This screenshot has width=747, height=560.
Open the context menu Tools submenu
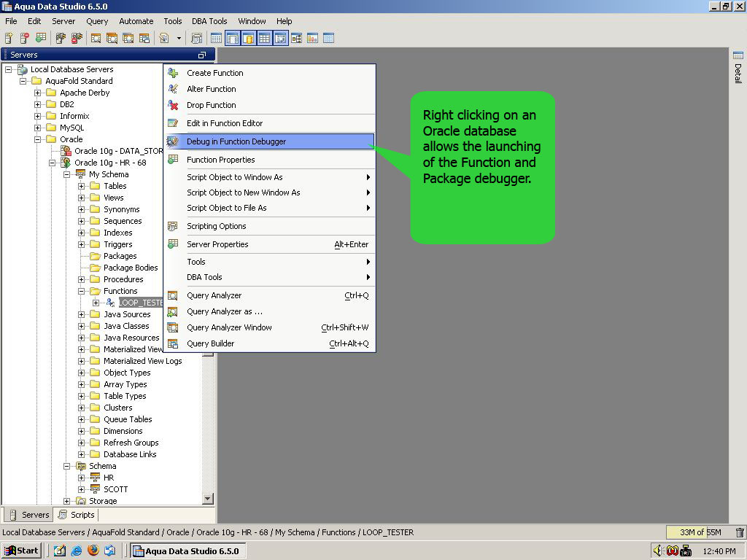click(x=270, y=262)
